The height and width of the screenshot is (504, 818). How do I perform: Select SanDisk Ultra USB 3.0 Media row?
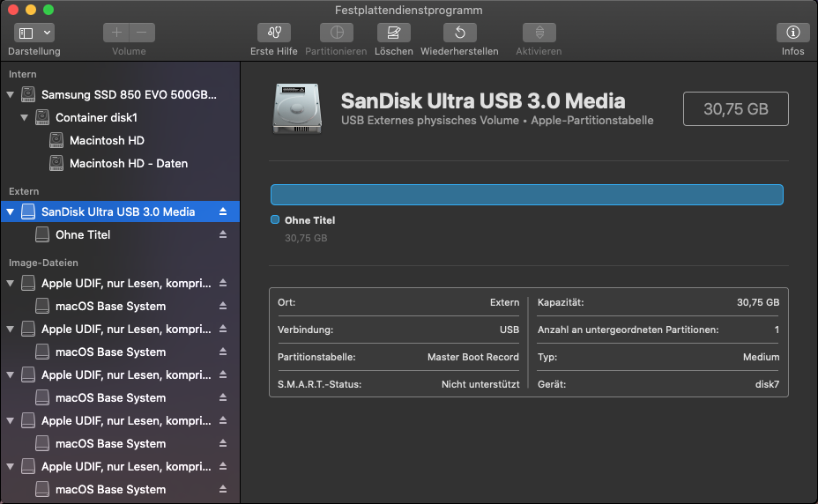coord(120,211)
